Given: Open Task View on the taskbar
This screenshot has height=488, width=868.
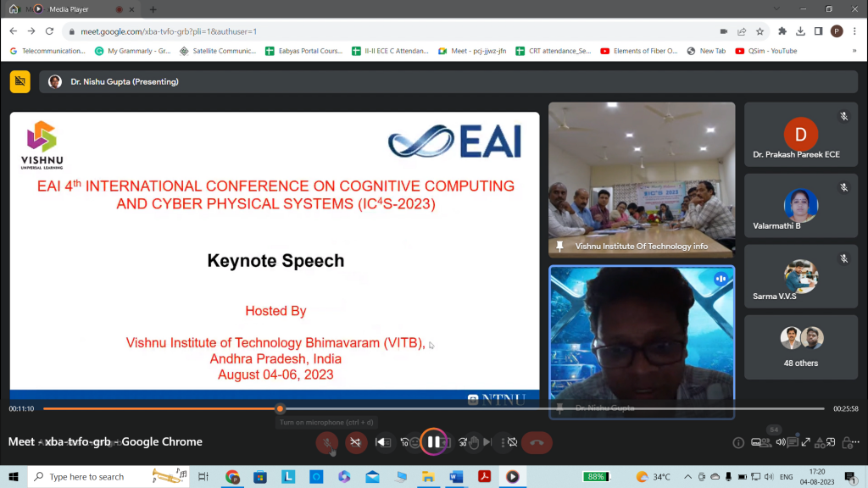Looking at the screenshot, I should pos(203,476).
